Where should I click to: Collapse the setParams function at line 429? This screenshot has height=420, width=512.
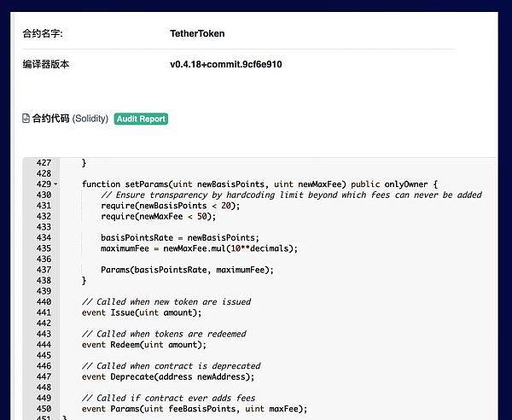click(x=55, y=184)
